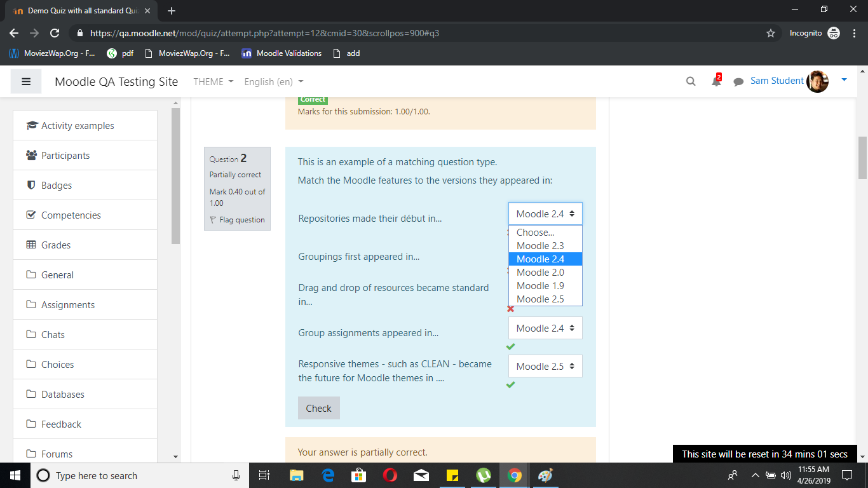The image size is (868, 488).
Task: Click Sam Student profile picture
Action: tap(817, 81)
